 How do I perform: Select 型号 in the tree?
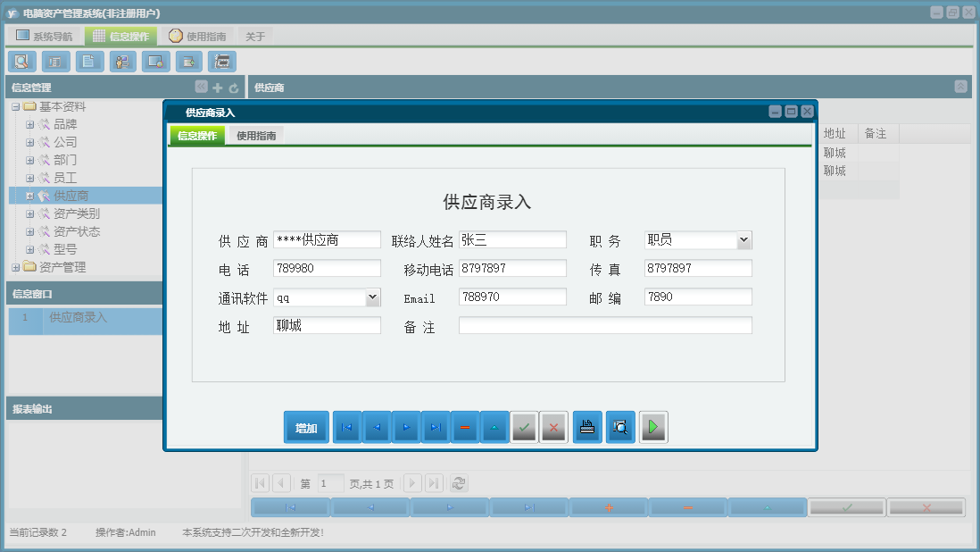coord(65,249)
